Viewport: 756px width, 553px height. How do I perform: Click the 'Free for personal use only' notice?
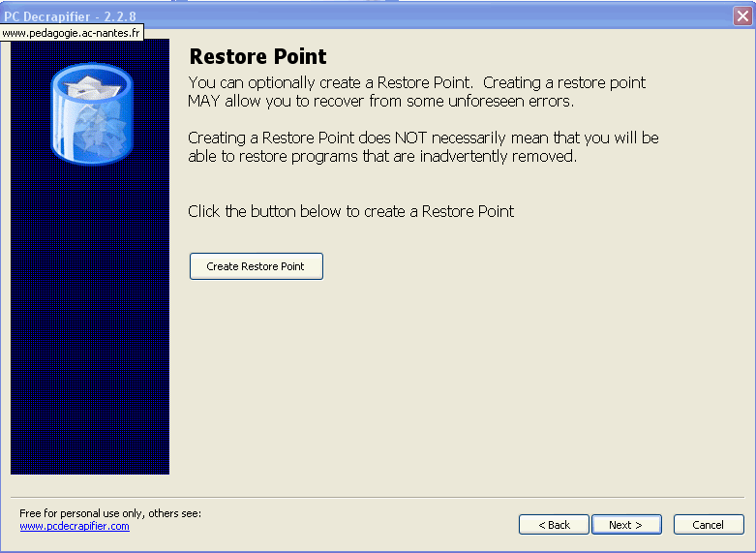(x=110, y=513)
